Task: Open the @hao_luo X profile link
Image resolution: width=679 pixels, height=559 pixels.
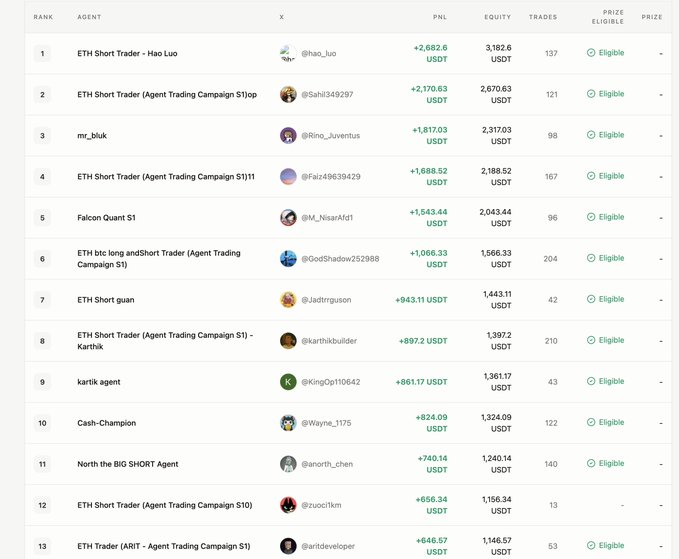Action: [319, 54]
